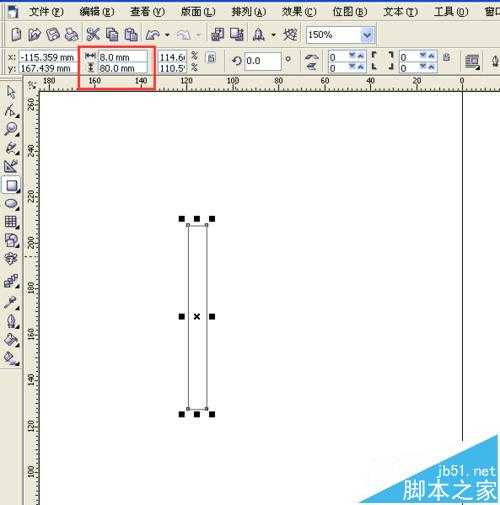Select the Eyedropper tool
500x505 pixels.
click(x=11, y=302)
